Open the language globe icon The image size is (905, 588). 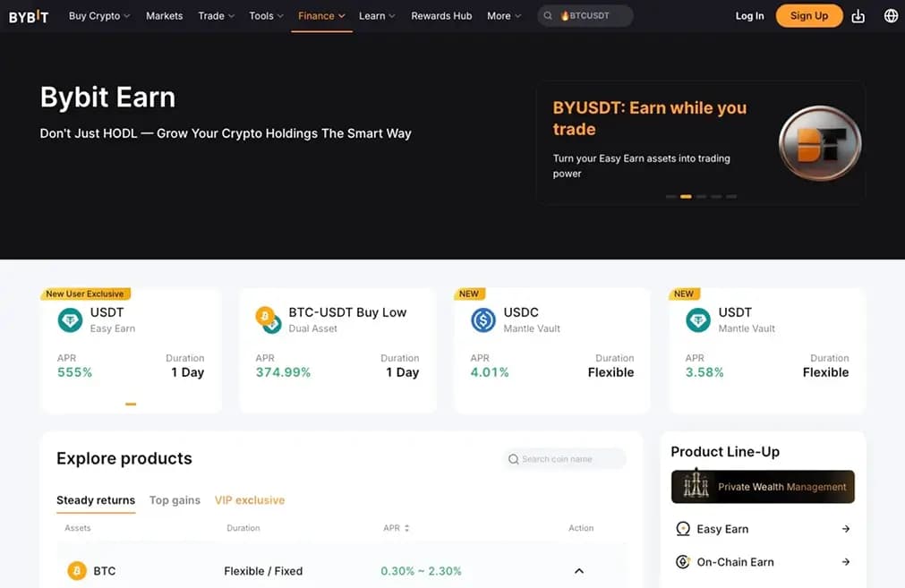coord(891,16)
